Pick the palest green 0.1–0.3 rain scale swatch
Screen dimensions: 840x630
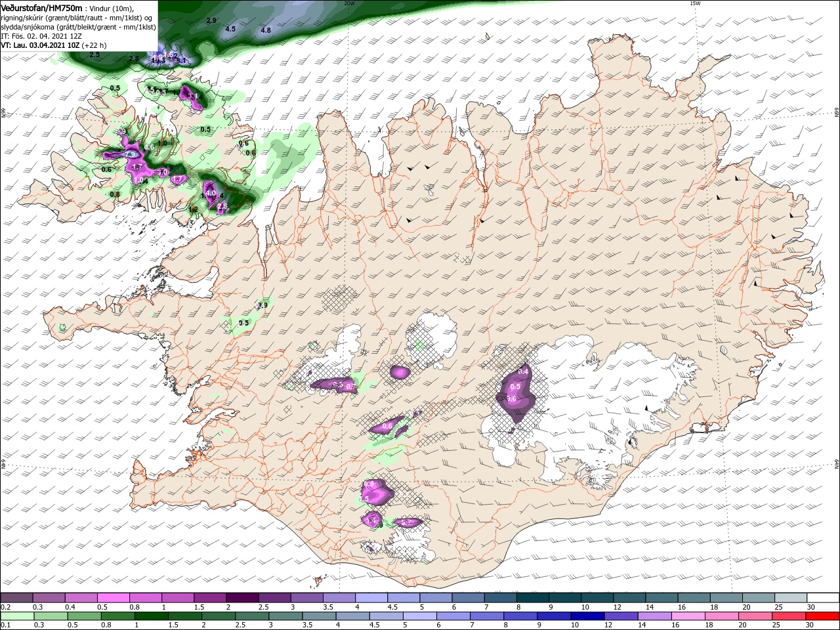(x=17, y=616)
